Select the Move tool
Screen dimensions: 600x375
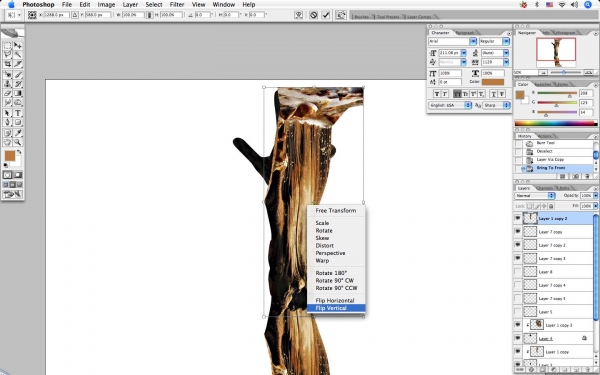(x=18, y=46)
